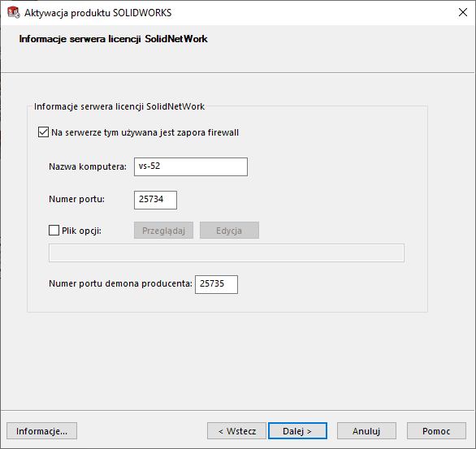The image size is (476, 449).
Task: Open the Informacje... button
Action: pyautogui.click(x=42, y=431)
